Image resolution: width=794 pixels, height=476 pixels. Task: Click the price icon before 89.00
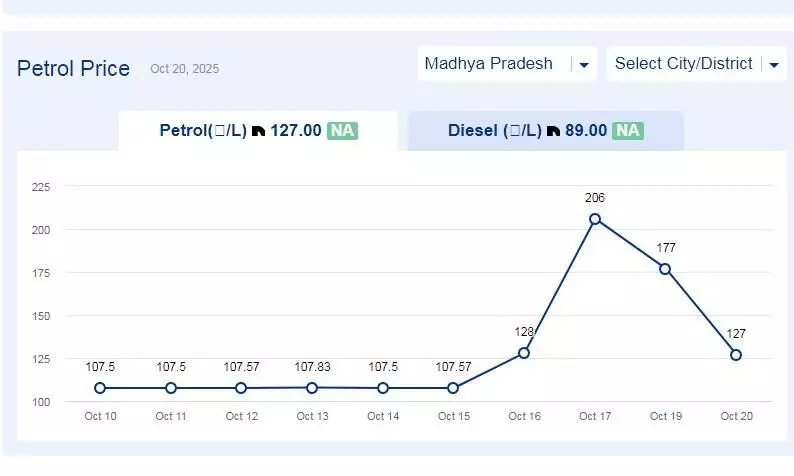tap(553, 131)
